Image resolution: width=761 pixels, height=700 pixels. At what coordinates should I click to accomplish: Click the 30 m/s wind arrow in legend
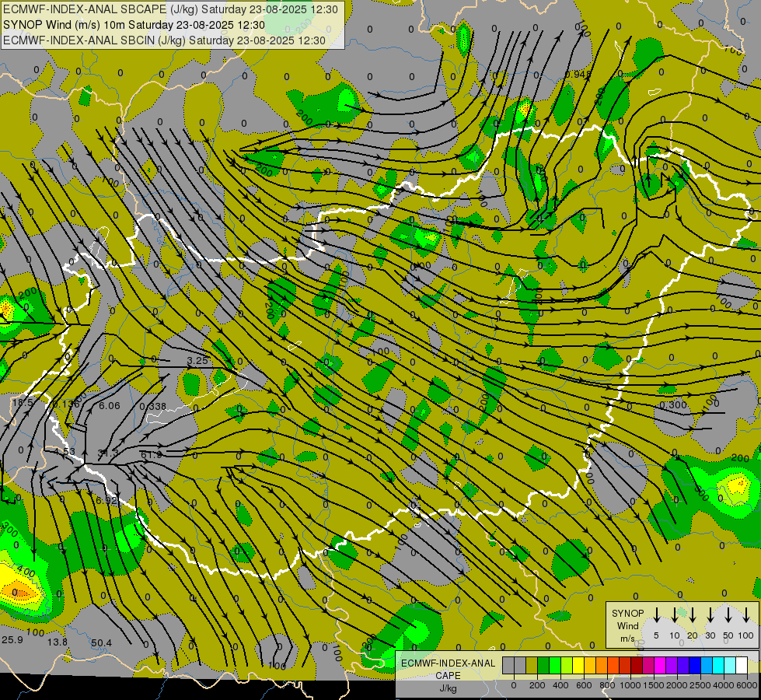710,614
